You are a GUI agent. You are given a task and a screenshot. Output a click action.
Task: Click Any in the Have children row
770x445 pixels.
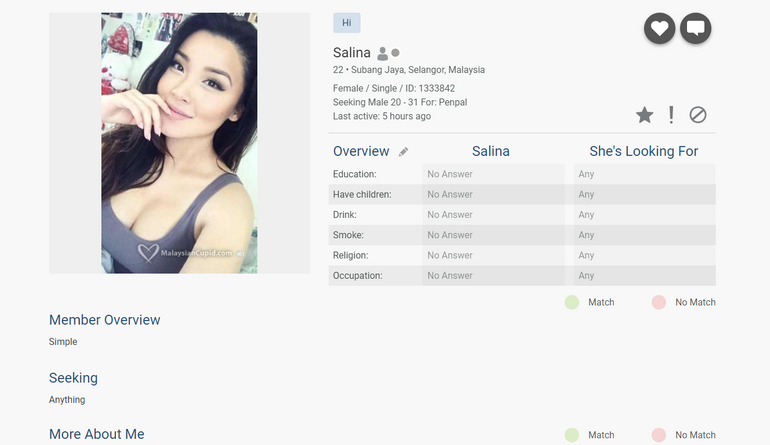(586, 195)
